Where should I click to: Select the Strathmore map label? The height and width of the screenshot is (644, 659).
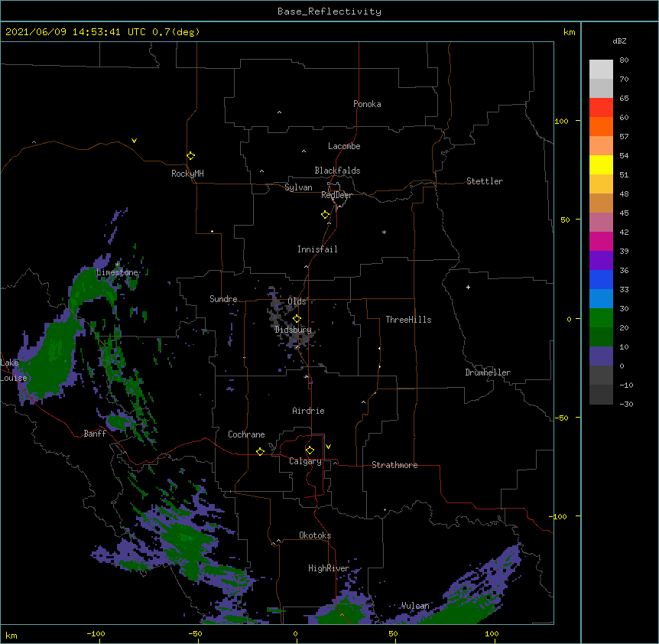(x=394, y=465)
